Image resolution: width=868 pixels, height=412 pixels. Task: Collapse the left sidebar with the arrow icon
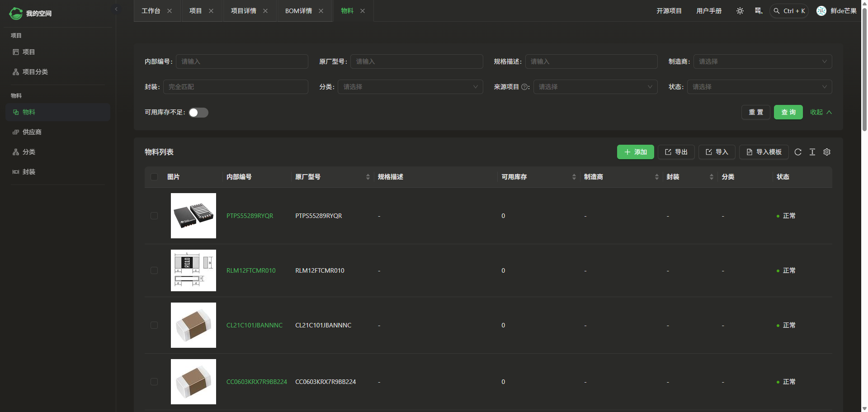(x=116, y=9)
